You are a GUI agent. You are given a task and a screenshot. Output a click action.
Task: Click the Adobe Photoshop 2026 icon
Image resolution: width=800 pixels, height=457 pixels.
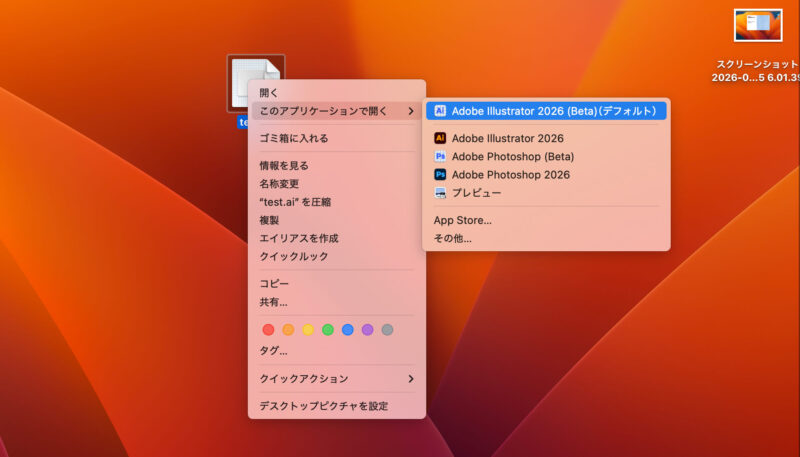tap(440, 174)
